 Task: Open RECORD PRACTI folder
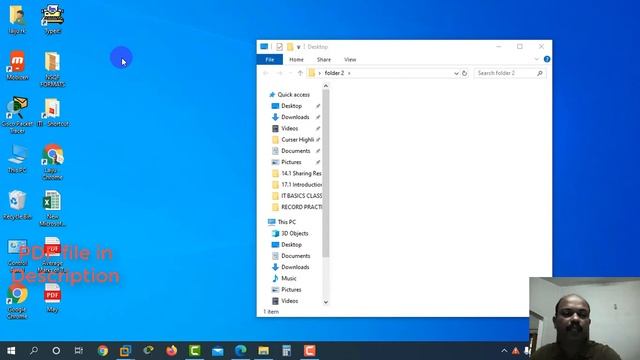[301, 207]
